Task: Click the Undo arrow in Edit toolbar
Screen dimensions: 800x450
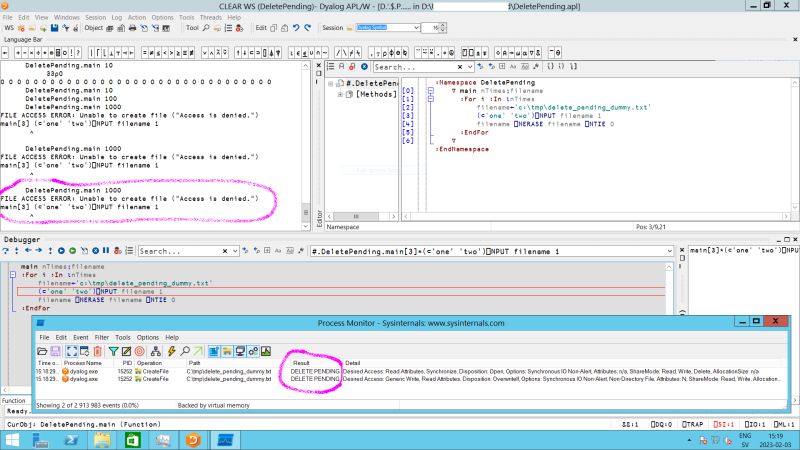Action: pyautogui.click(x=296, y=28)
